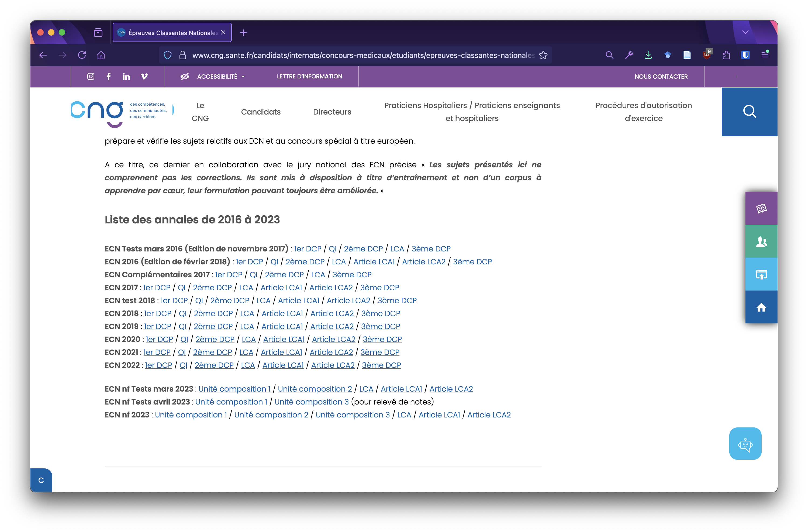Screen dimensions: 808x532
Task: Close the Épreuves Classantes Nationales tab
Action: coord(223,32)
